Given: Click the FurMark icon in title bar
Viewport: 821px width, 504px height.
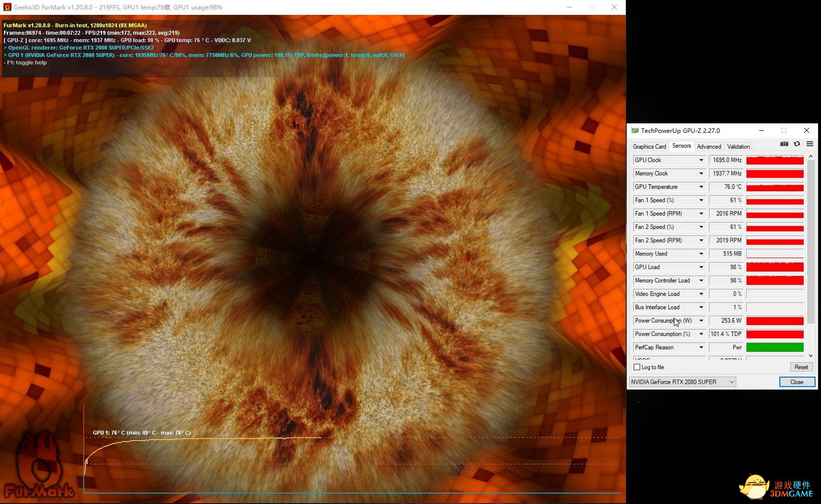Looking at the screenshot, I should 7,7.
